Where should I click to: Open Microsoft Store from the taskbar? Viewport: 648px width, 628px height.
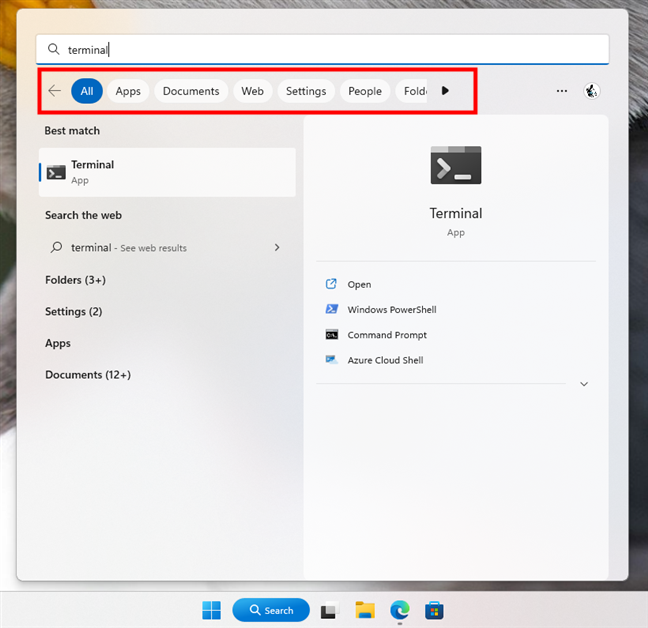point(434,610)
